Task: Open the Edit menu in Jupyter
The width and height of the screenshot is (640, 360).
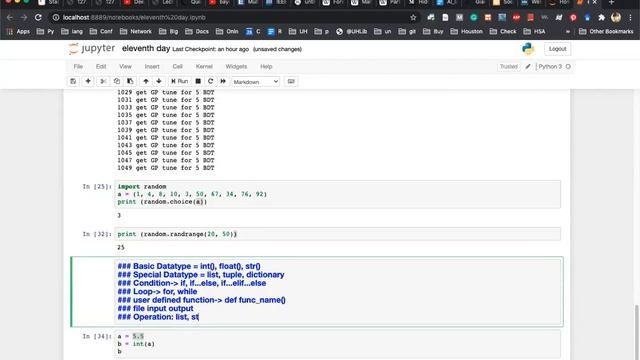Action: (101, 67)
